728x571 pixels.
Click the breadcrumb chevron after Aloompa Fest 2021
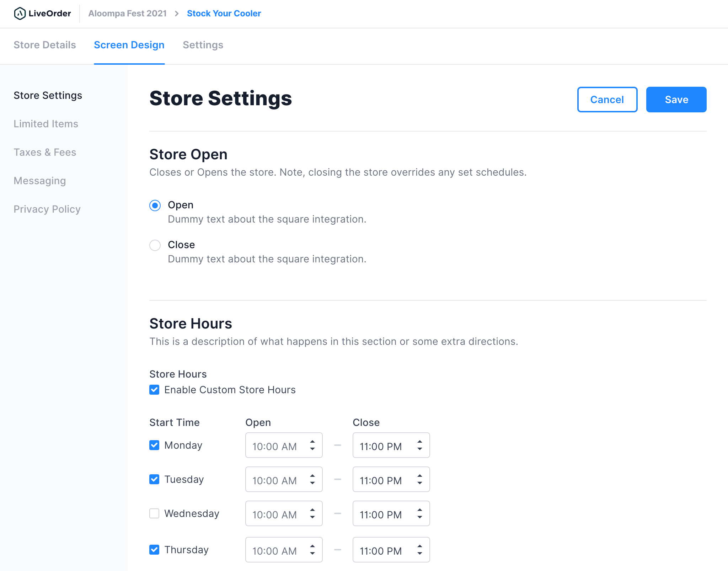(177, 14)
